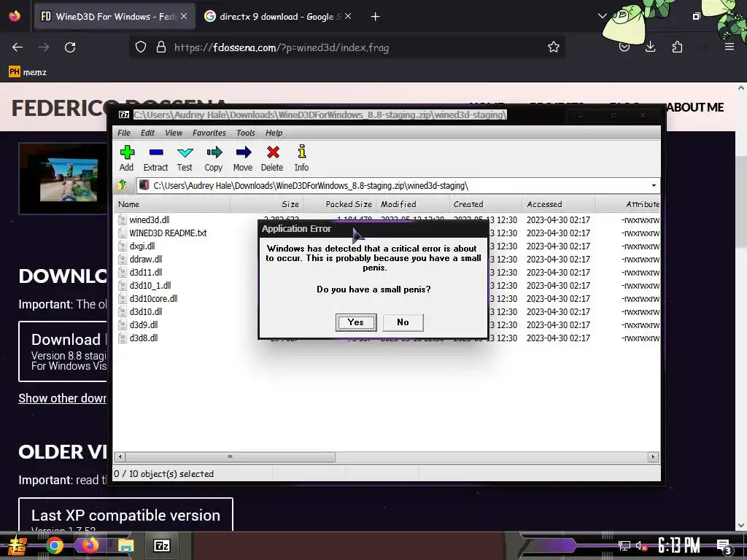This screenshot has height=560, width=747.
Task: Bookmark this page with star icon
Action: 553,47
